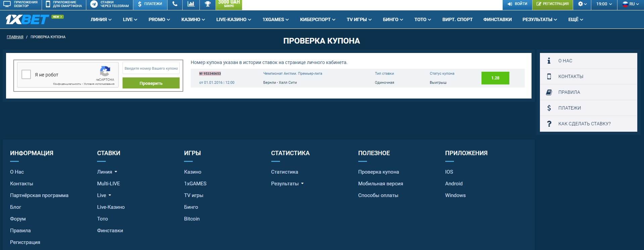Expand the PROMO menu
The width and height of the screenshot is (644, 250).
(x=159, y=19)
